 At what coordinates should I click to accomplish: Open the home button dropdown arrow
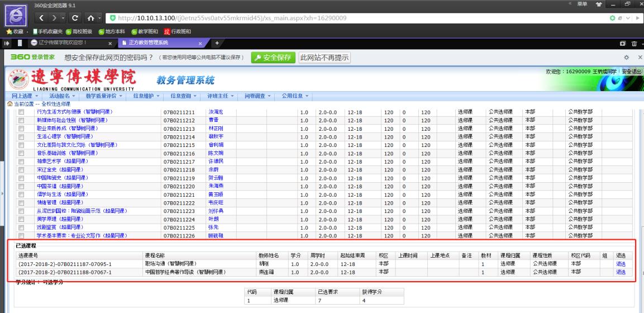pyautogui.click(x=100, y=18)
